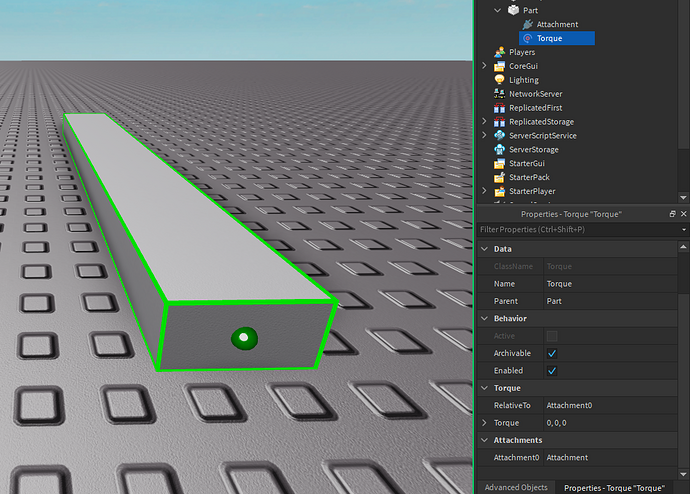Click the ReplicatedFirst icon
The height and width of the screenshot is (494, 690).
click(499, 108)
